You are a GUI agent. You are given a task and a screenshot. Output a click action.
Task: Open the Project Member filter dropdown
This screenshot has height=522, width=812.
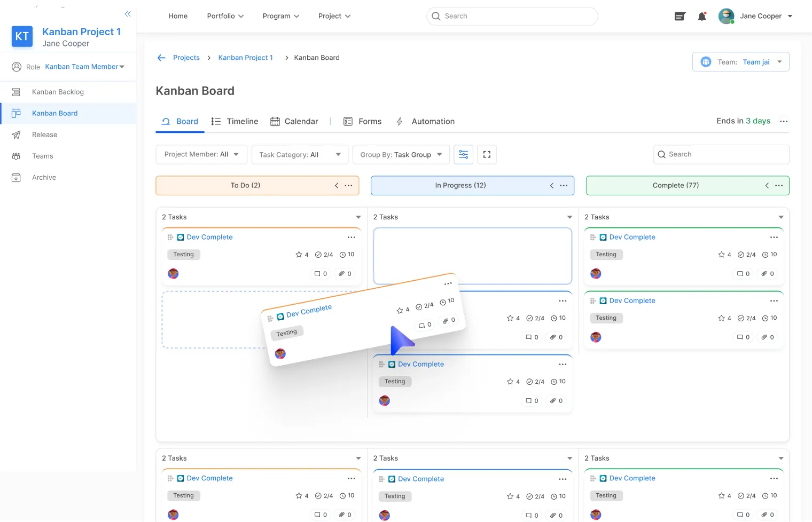[x=201, y=155]
